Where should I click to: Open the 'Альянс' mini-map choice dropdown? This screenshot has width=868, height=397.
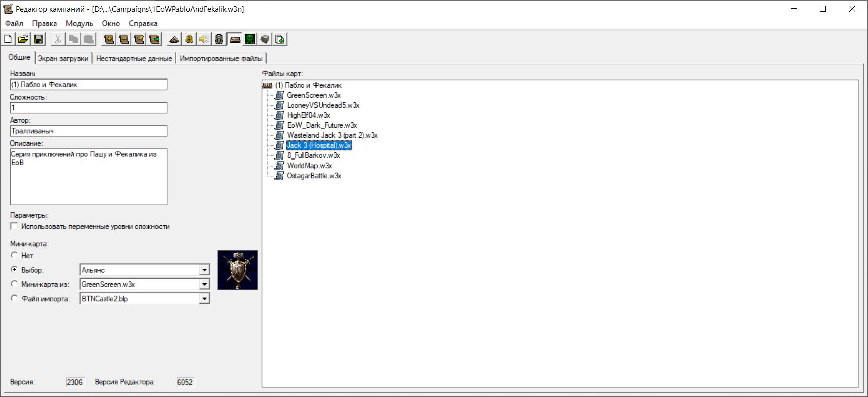pyautogui.click(x=204, y=270)
